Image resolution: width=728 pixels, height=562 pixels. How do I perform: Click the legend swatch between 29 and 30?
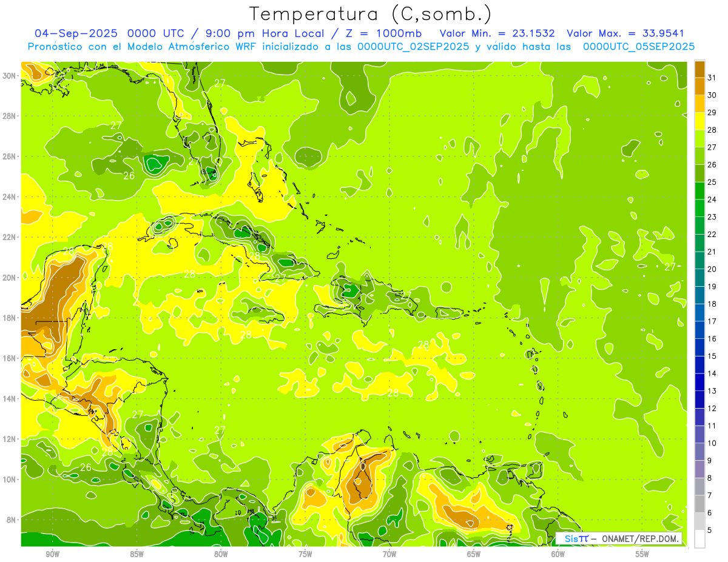point(699,104)
